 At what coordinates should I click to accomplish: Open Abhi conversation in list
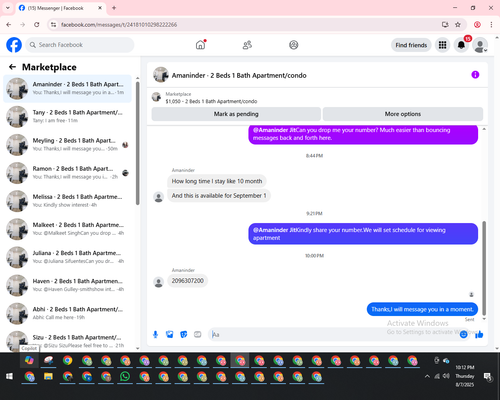tap(68, 313)
